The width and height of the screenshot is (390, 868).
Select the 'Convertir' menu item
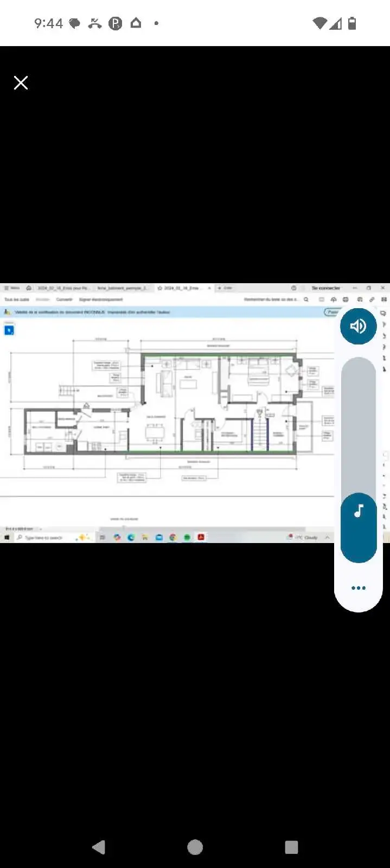pos(64,299)
